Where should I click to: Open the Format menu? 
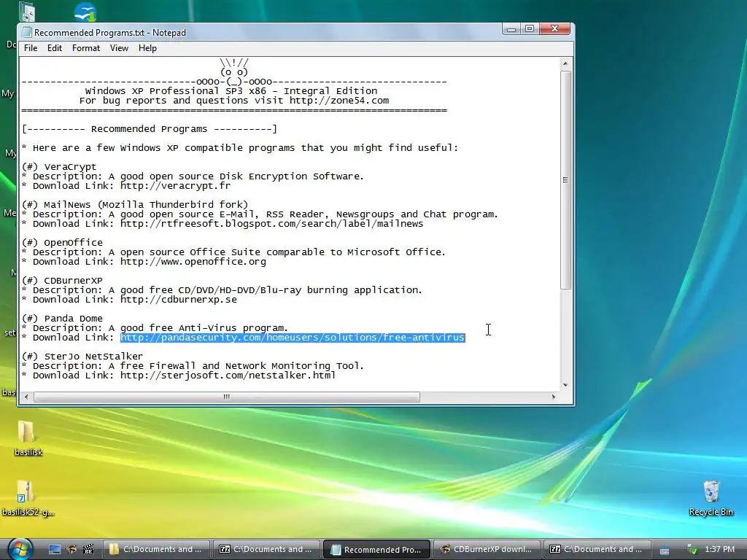(x=86, y=48)
